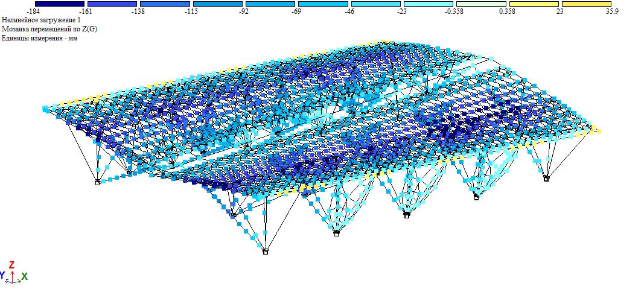Viewport: 644px width, 295px height.
Task: Select the light cyan swatch between -23 and -0.358
Action: pyautogui.click(x=429, y=4)
